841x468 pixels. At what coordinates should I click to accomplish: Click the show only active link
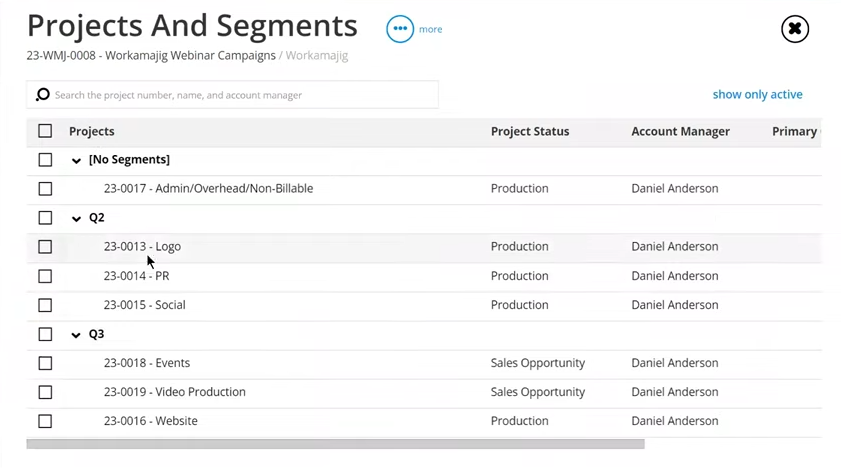point(757,94)
